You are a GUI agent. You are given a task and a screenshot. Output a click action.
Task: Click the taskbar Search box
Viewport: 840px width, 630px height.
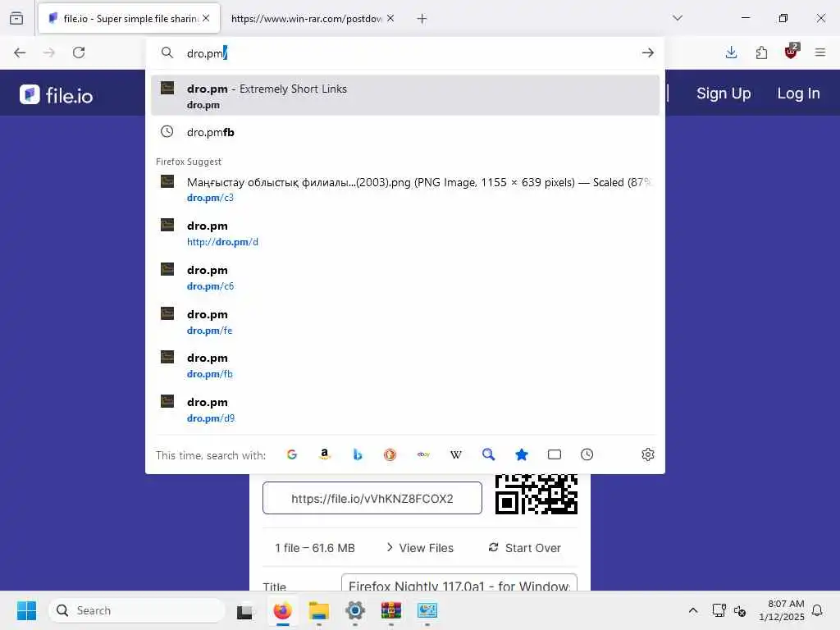(x=137, y=610)
